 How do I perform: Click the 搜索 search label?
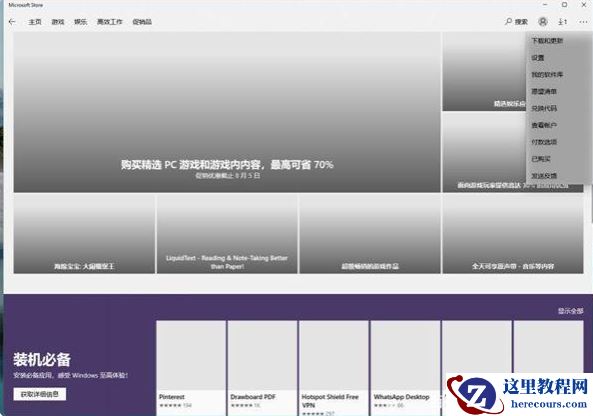click(521, 22)
